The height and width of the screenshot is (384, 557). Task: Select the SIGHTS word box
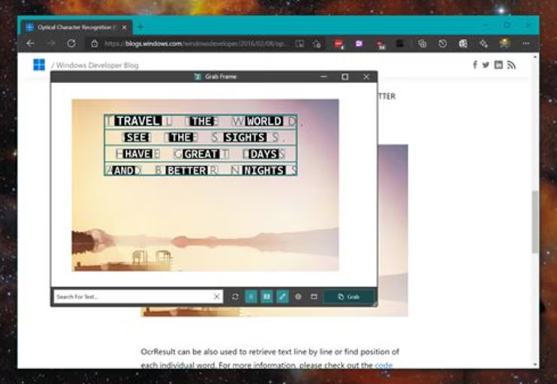point(245,137)
